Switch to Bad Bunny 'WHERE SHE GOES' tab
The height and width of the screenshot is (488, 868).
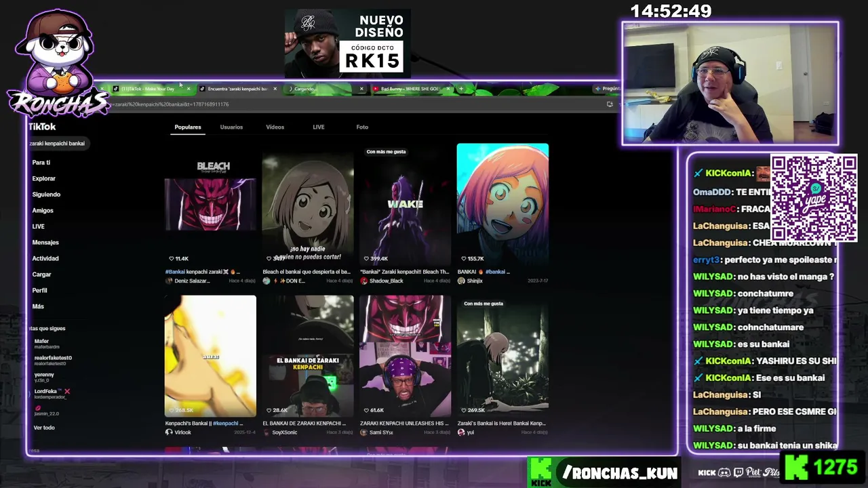(410, 89)
